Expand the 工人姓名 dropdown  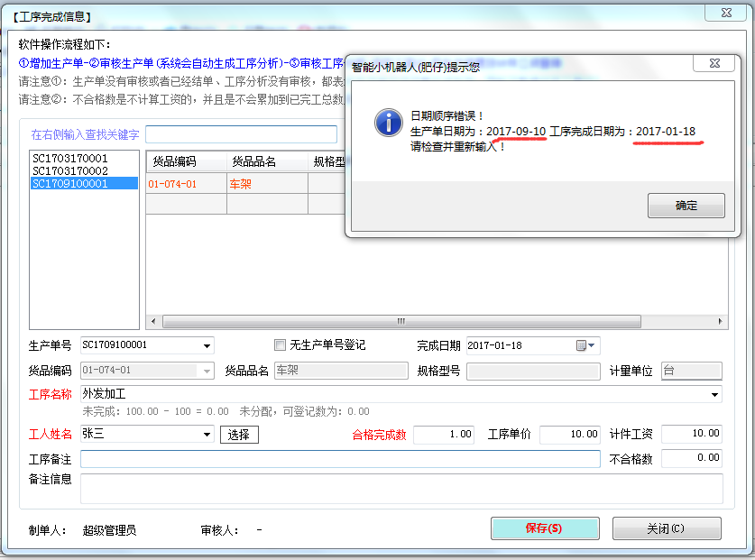coord(207,435)
